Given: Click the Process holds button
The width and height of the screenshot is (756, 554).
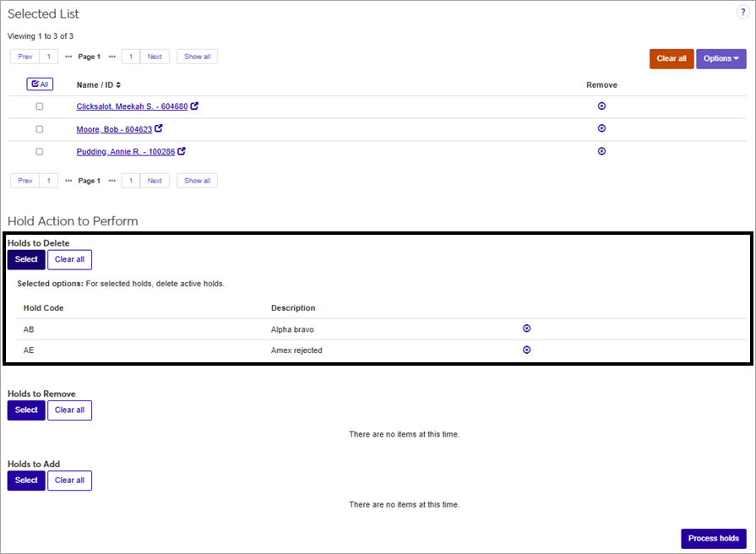Looking at the screenshot, I should coord(714,539).
